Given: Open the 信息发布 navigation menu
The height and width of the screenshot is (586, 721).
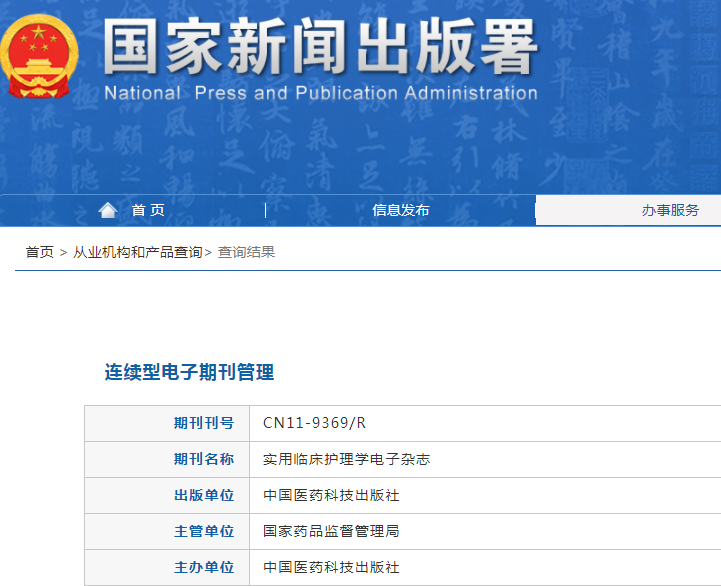Looking at the screenshot, I should coord(400,210).
